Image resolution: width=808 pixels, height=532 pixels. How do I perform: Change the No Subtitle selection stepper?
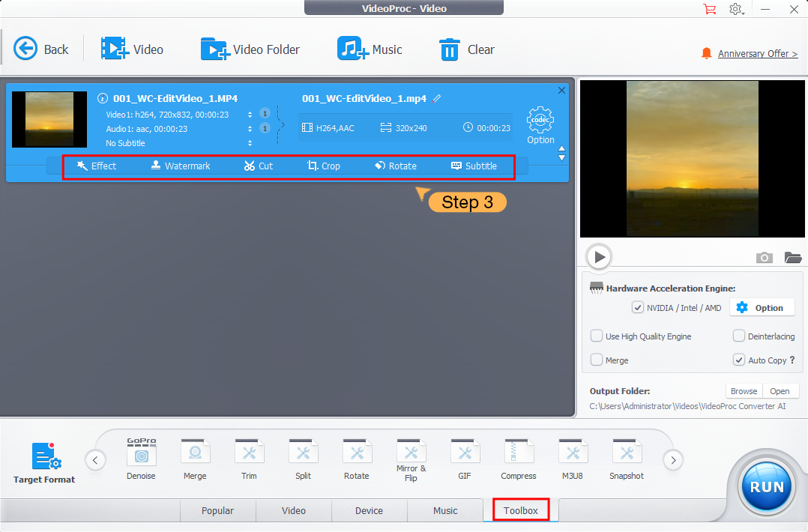(x=250, y=143)
